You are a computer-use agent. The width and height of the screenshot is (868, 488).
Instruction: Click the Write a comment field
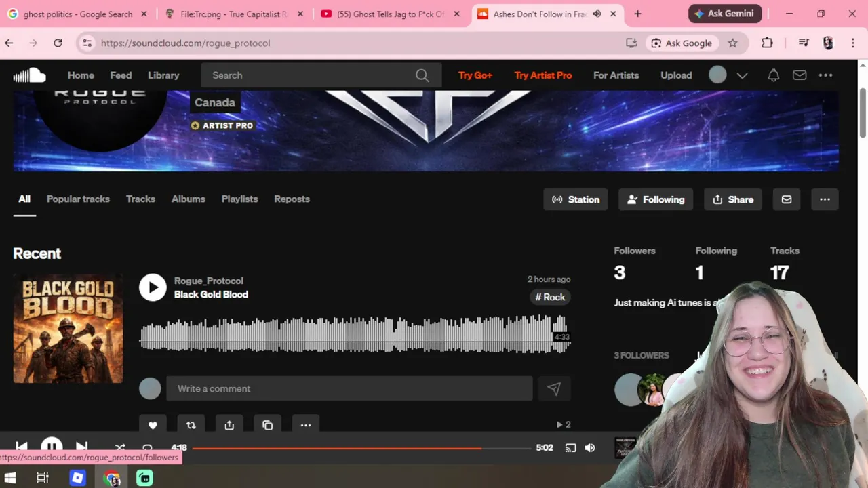[349, 388]
